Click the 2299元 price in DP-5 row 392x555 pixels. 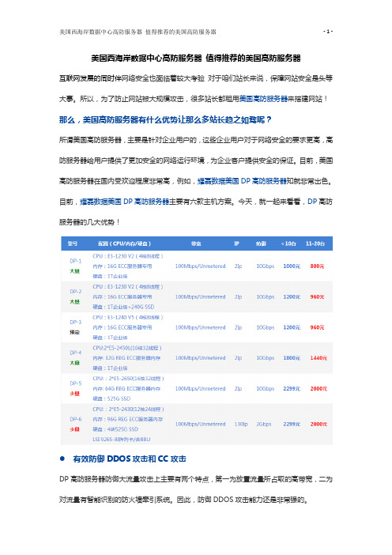(292, 388)
